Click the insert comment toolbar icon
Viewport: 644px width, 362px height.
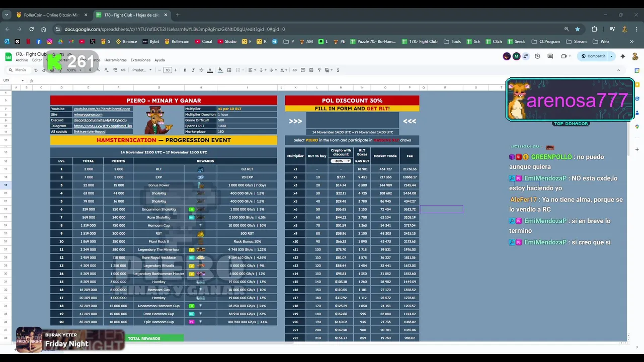pyautogui.click(x=303, y=70)
